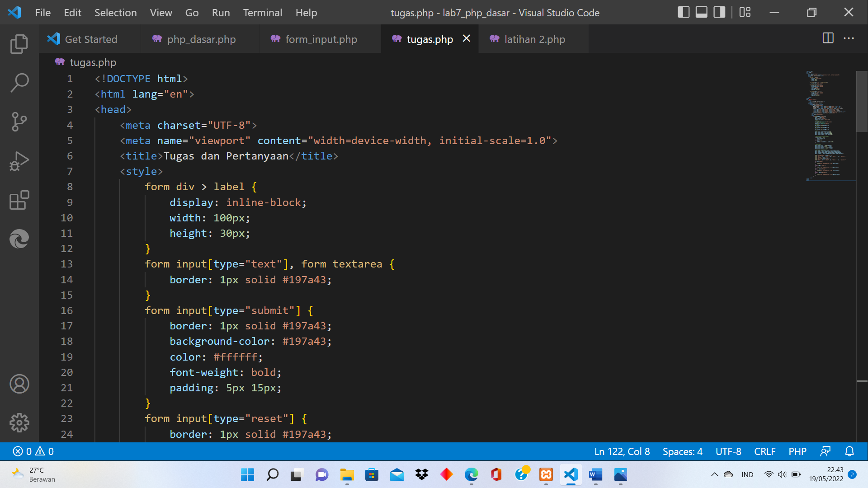Select language mode PHP in status bar

pos(797,451)
